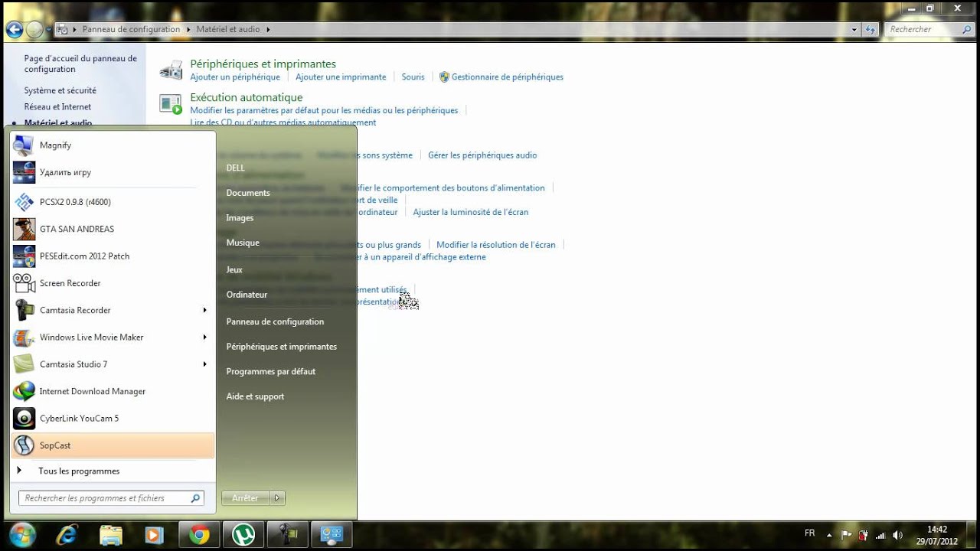Open Camtasia Recorder
Viewport: 980px width, 551px height.
click(113, 310)
